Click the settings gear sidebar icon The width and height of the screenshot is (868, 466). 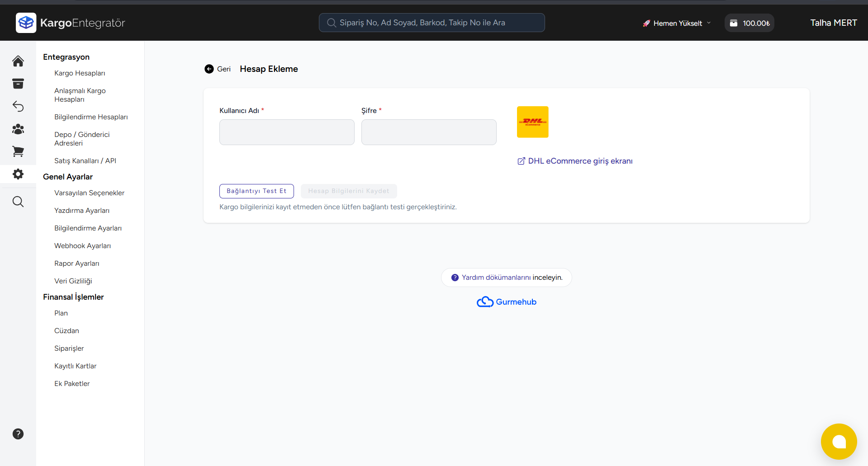pos(18,174)
